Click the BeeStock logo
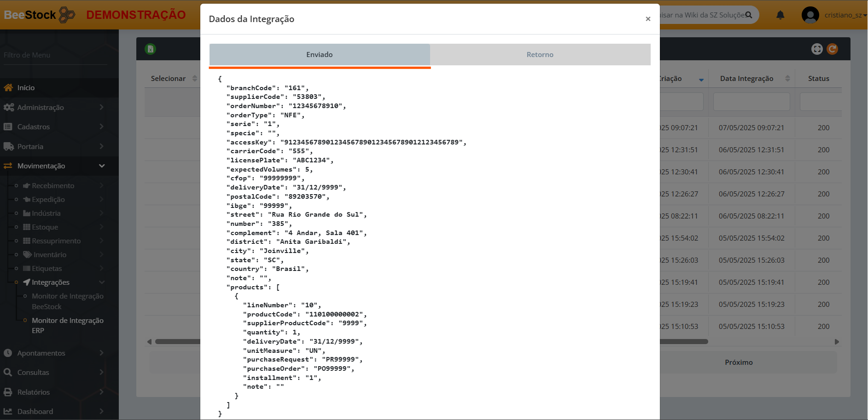Viewport: 868px width, 420px height. pyautogui.click(x=39, y=15)
